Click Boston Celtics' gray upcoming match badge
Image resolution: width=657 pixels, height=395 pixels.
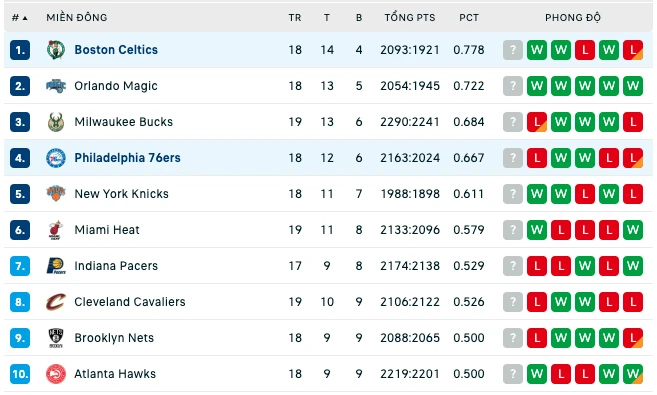coord(513,50)
